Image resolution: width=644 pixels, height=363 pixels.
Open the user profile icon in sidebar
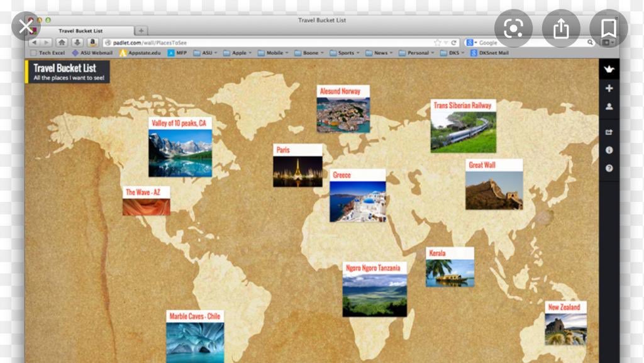(609, 107)
